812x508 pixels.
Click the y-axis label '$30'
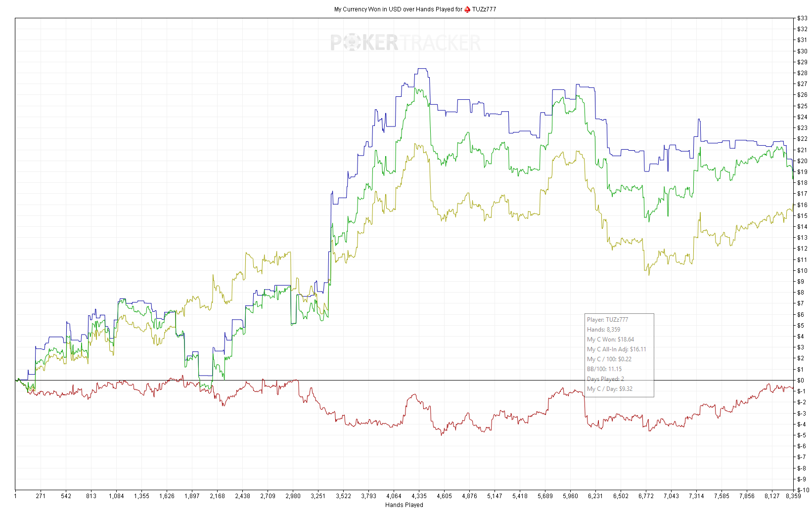(x=802, y=51)
